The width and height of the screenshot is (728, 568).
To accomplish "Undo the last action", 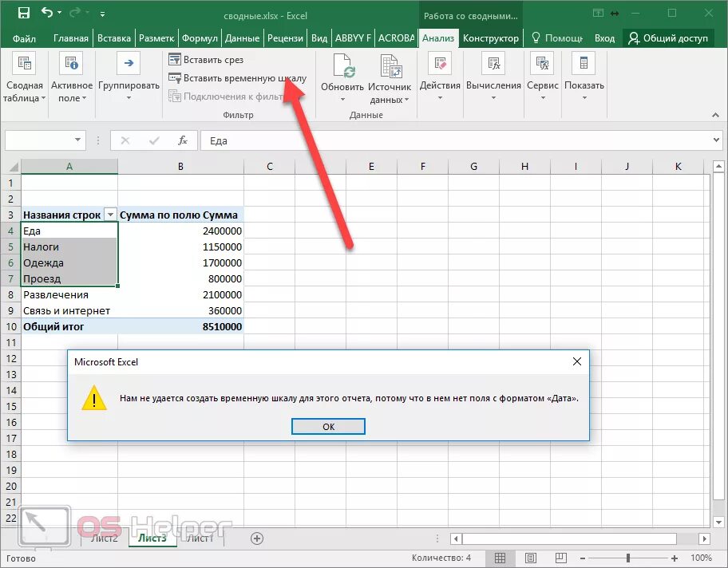I will click(47, 13).
